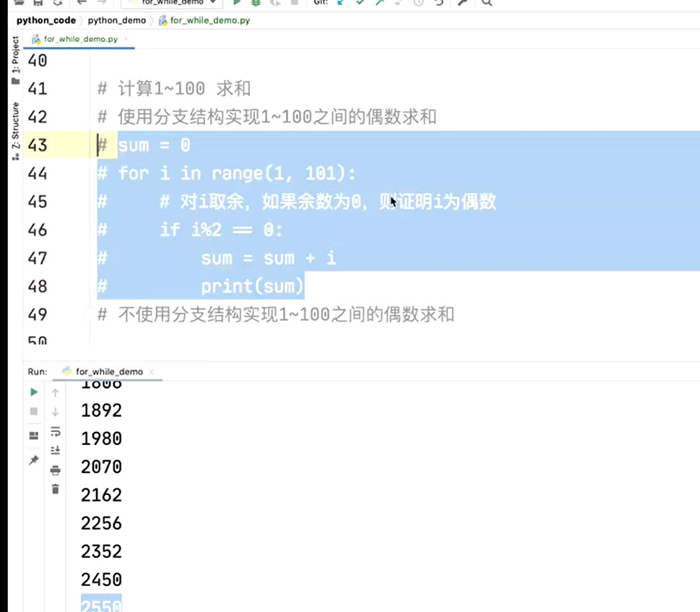700x612 pixels.
Task: Click python_demo breadcrumb folder
Action: coord(116,20)
